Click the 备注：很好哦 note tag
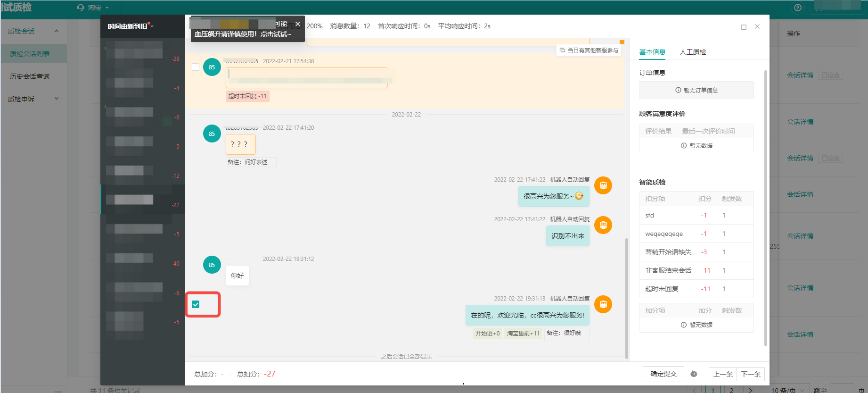Image resolution: width=868 pixels, height=393 pixels. pyautogui.click(x=566, y=333)
